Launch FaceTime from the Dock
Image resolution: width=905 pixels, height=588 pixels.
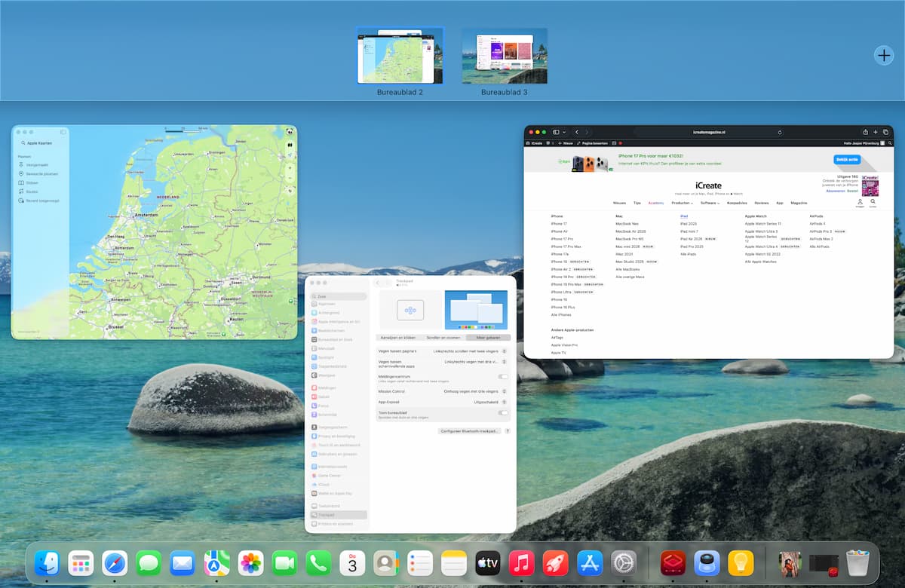click(284, 563)
